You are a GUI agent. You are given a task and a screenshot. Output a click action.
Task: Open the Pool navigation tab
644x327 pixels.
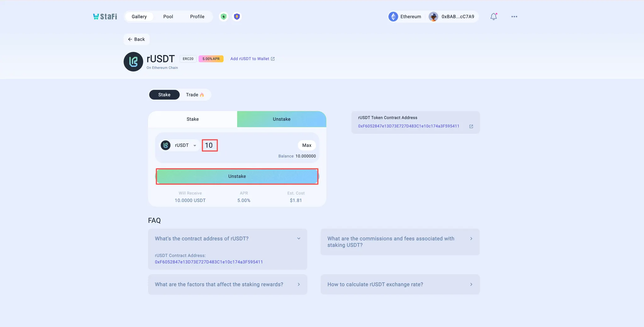tap(168, 17)
